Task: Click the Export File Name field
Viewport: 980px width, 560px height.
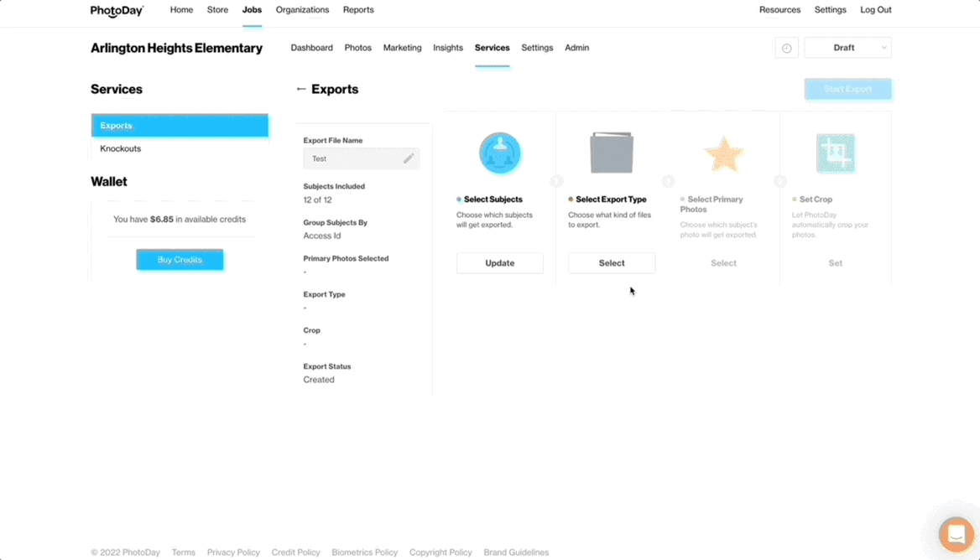Action: 354,158
